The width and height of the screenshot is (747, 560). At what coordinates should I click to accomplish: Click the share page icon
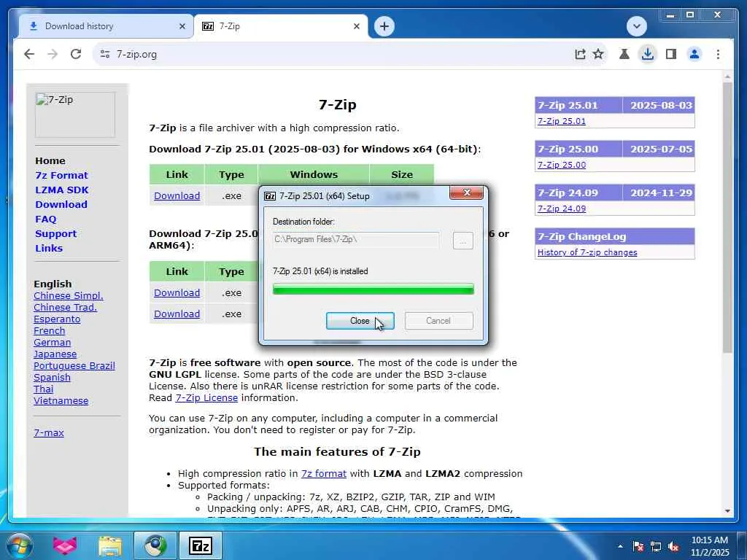(580, 54)
